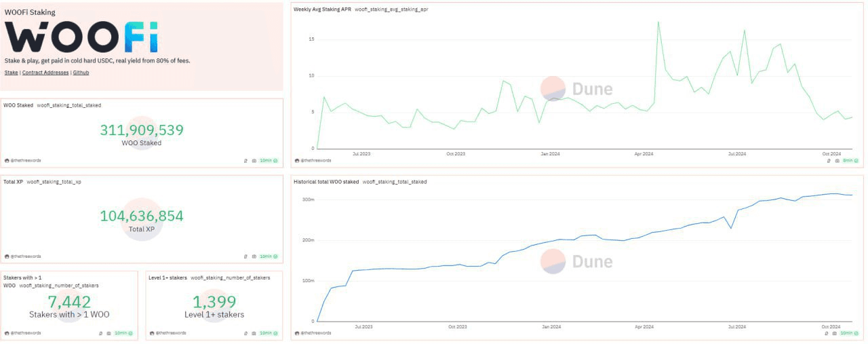Open the Contract Addresses link

pyautogui.click(x=45, y=73)
